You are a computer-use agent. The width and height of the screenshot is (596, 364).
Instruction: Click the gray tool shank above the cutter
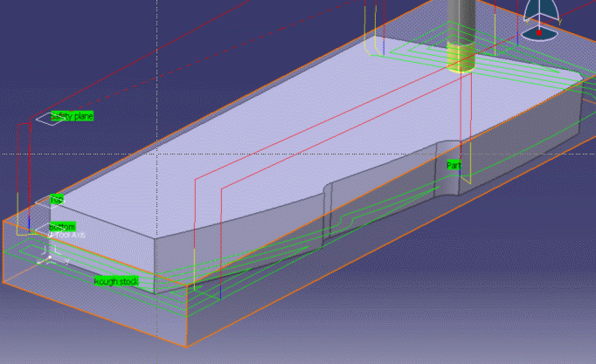tap(459, 16)
